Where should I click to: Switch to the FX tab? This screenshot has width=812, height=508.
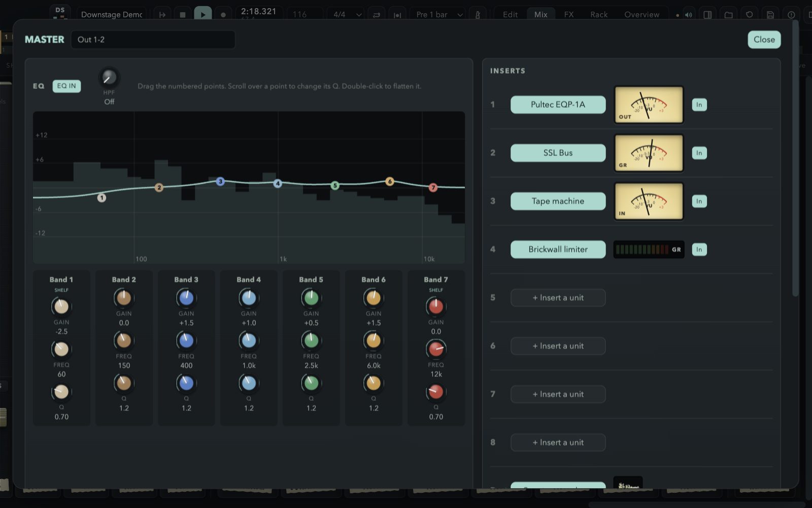click(569, 15)
